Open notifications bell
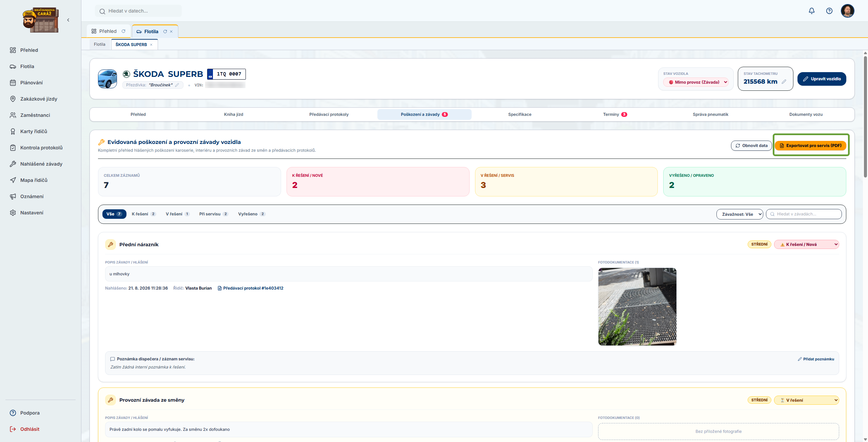 812,11
